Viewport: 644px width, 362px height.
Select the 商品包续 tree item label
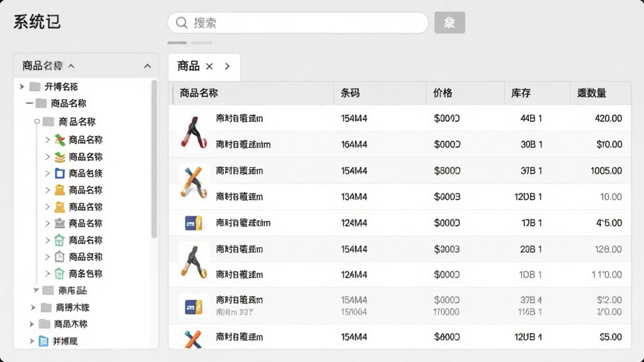pyautogui.click(x=86, y=173)
